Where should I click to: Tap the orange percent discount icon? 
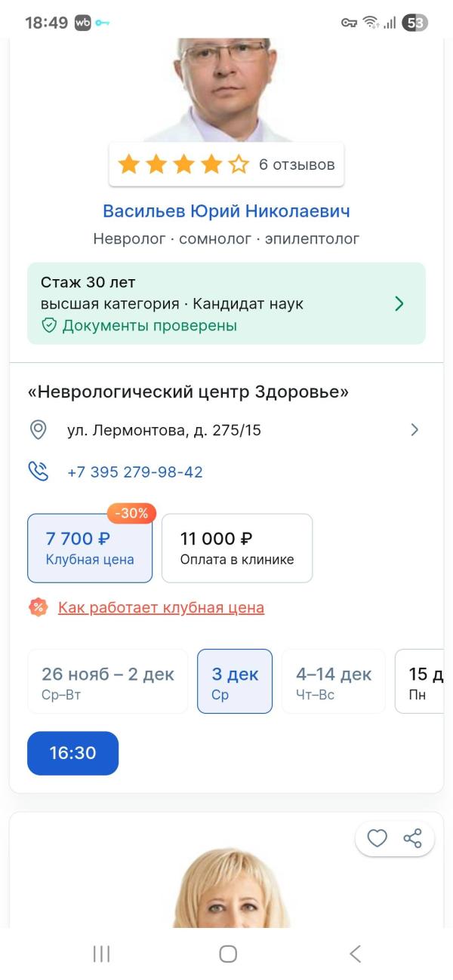point(38,607)
